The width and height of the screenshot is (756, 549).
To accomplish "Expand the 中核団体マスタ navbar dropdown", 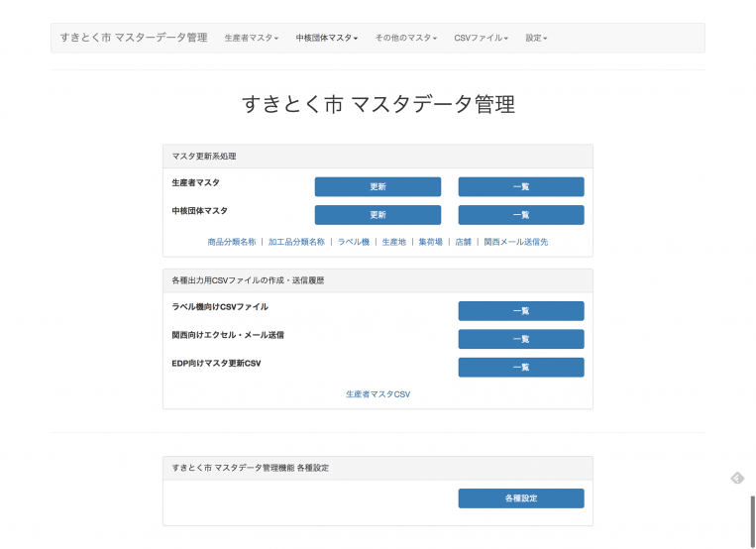I will 326,38.
